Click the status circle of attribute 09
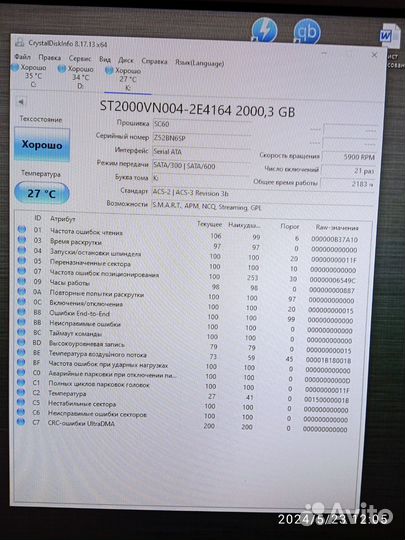405x540 pixels. (22, 281)
